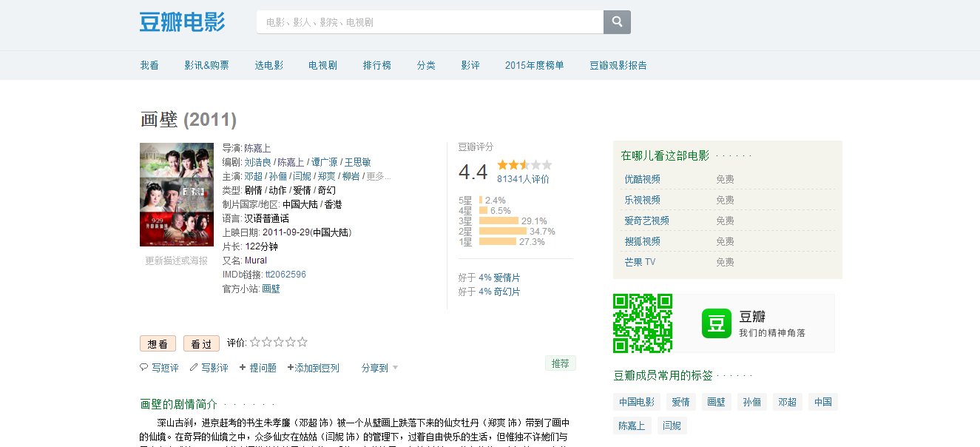Switch to the 电视剧 section
The height and width of the screenshot is (447, 980).
(321, 65)
